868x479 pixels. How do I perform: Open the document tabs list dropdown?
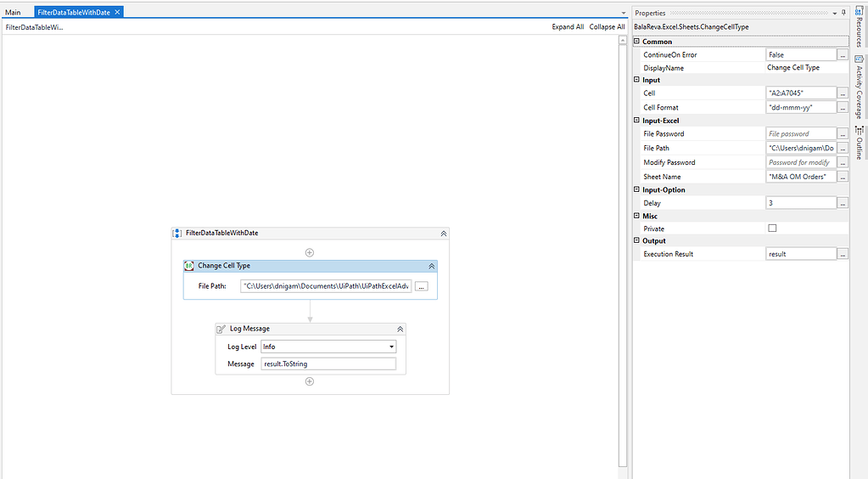click(x=624, y=13)
